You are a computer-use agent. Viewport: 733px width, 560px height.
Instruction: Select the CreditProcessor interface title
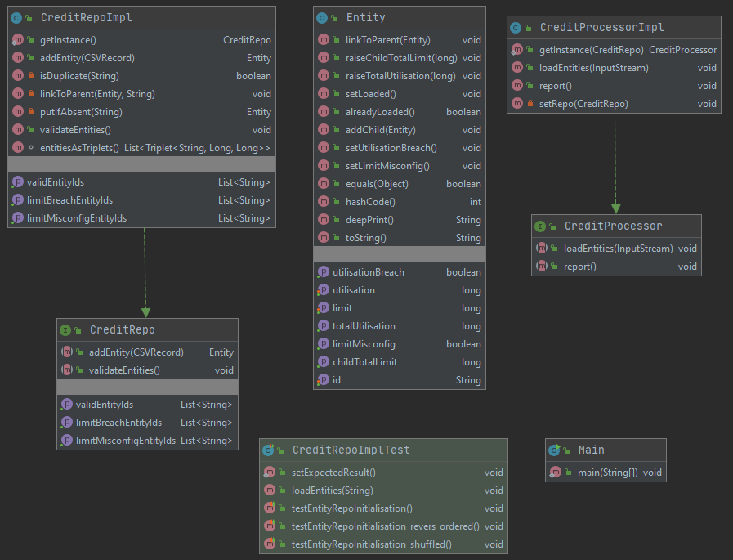click(614, 226)
